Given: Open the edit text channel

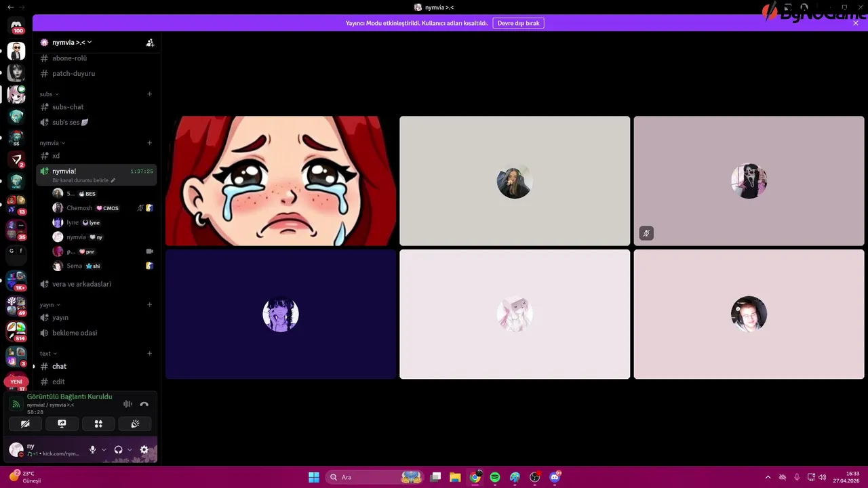Looking at the screenshot, I should tap(96, 382).
